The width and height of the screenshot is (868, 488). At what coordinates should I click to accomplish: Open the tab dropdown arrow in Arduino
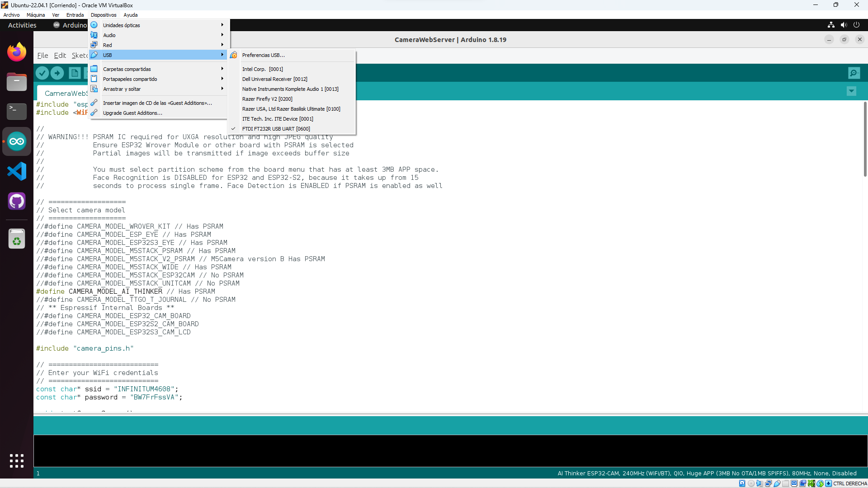851,91
